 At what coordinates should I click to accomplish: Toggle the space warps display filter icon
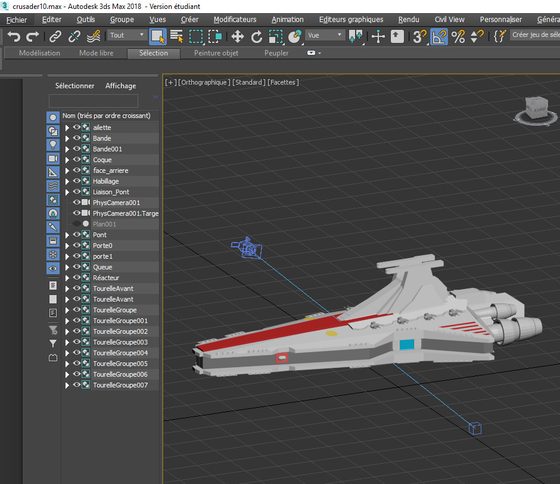[x=53, y=186]
